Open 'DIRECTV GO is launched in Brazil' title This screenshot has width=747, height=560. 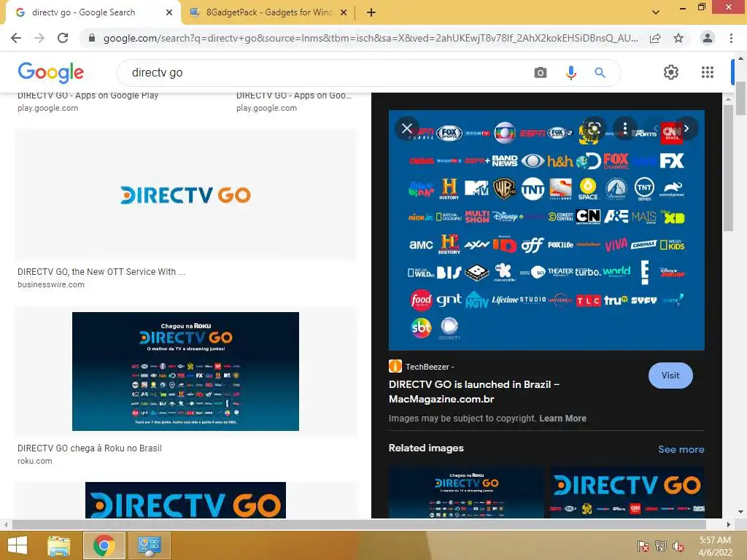click(474, 392)
